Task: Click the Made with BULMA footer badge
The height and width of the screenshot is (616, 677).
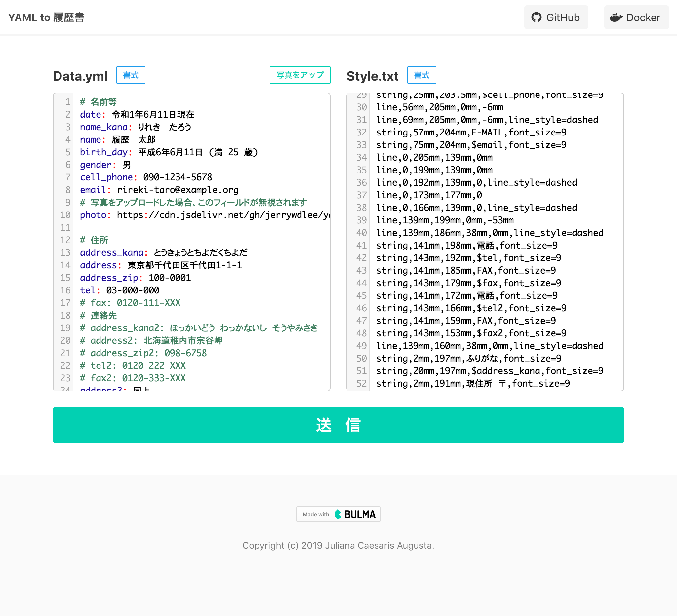Action: tap(338, 514)
